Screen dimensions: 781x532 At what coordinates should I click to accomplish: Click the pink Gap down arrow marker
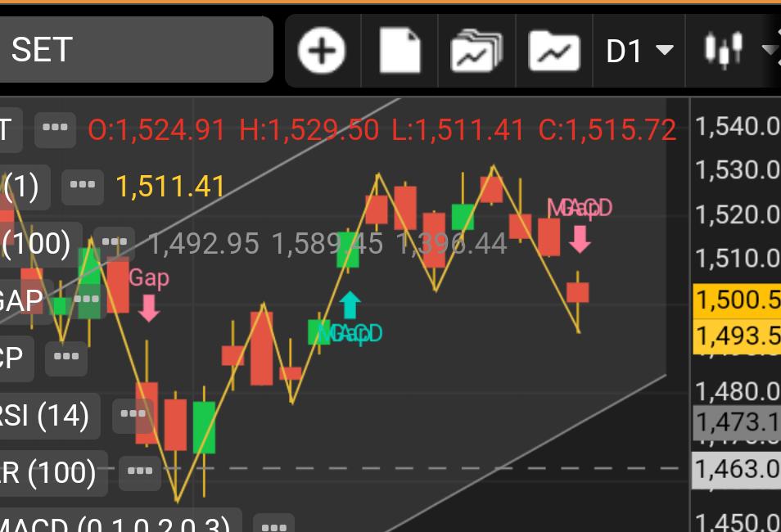[x=149, y=308]
